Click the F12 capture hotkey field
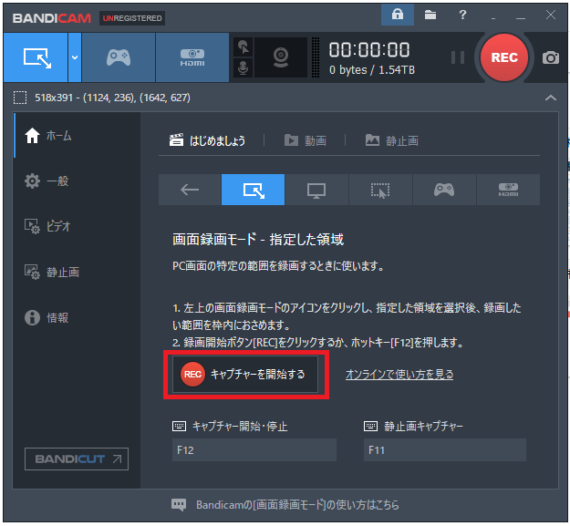 tap(254, 450)
